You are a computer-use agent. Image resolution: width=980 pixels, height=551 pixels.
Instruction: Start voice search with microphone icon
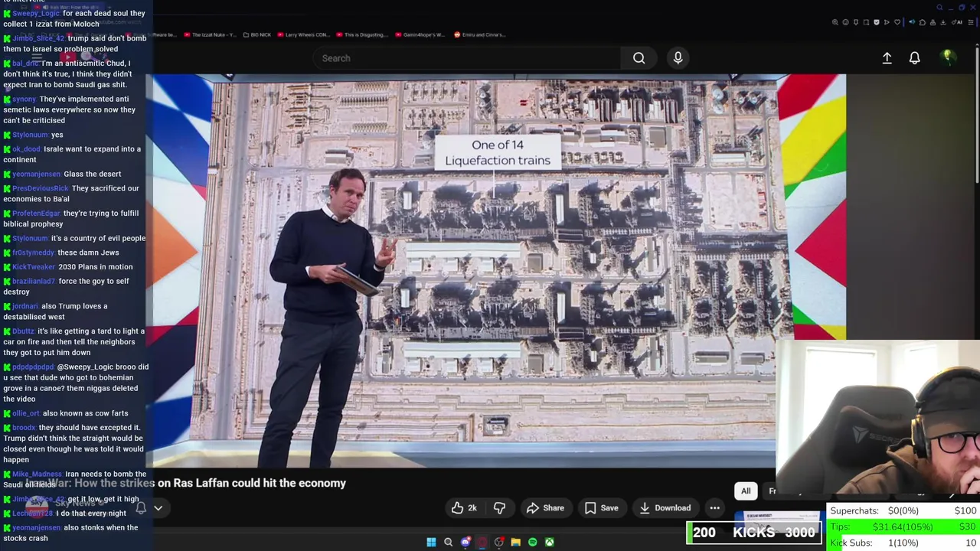678,58
